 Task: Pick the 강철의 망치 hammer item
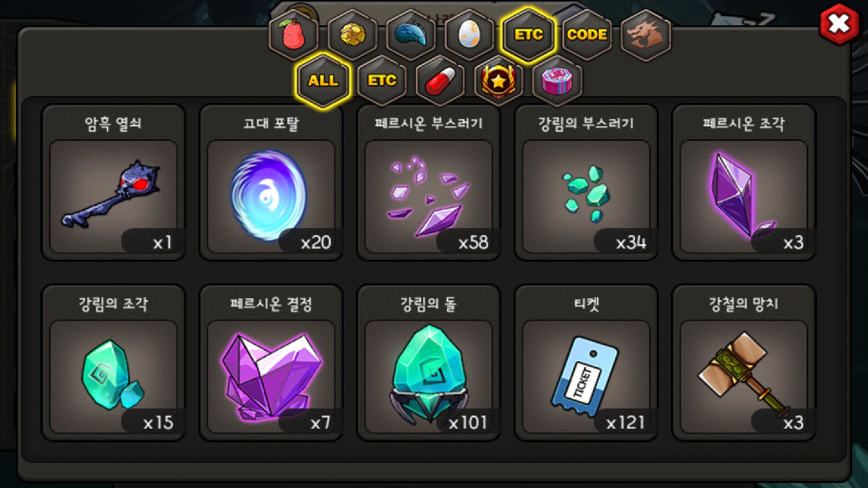(x=744, y=363)
